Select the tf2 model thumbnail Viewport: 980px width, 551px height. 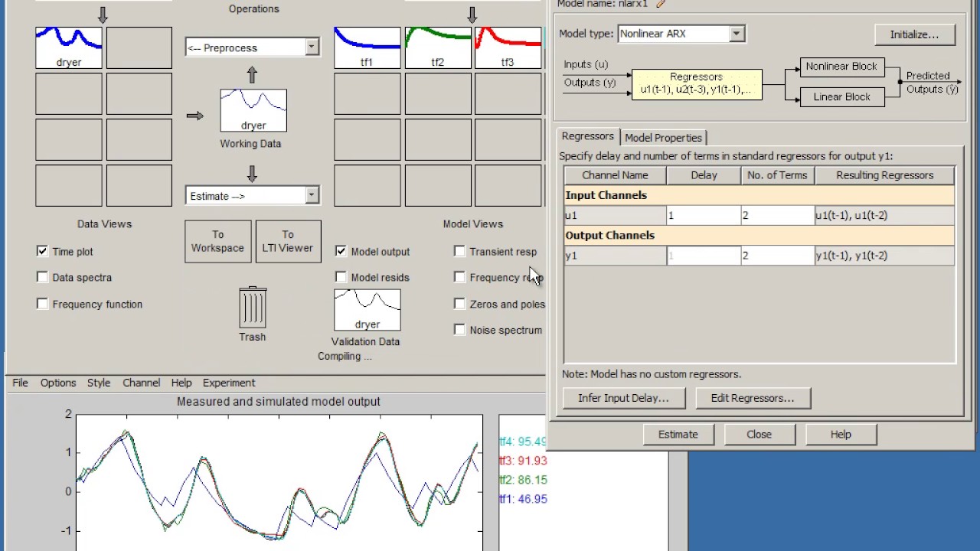tap(438, 47)
